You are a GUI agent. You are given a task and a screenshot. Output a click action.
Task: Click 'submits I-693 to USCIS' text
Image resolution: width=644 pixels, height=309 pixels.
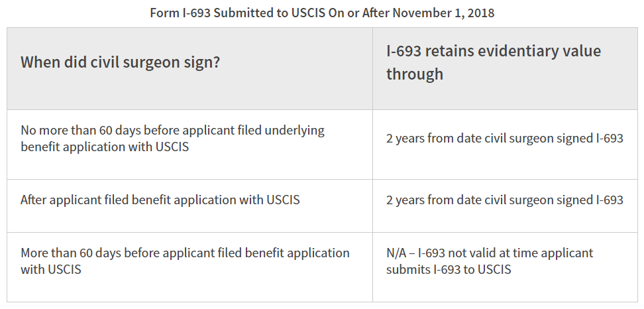[449, 270]
